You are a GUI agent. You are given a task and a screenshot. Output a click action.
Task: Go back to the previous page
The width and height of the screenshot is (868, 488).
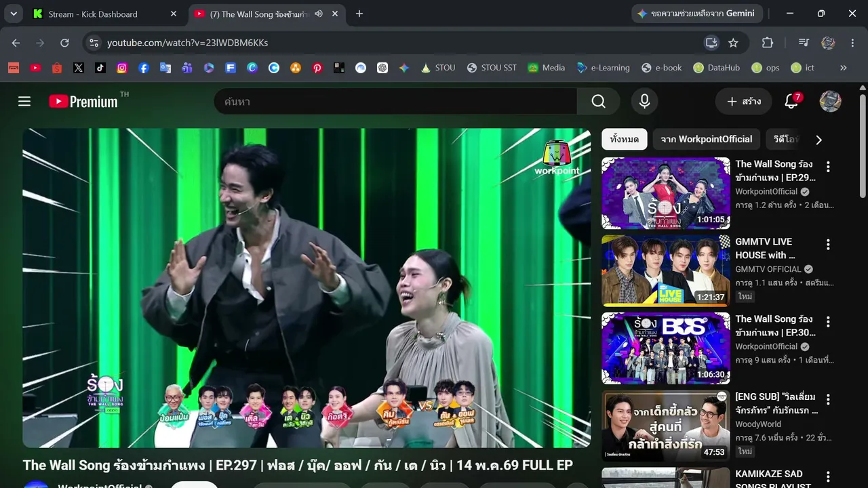point(16,43)
